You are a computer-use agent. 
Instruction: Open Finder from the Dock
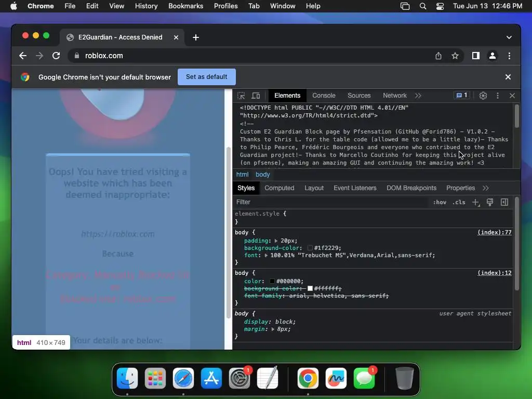click(127, 378)
